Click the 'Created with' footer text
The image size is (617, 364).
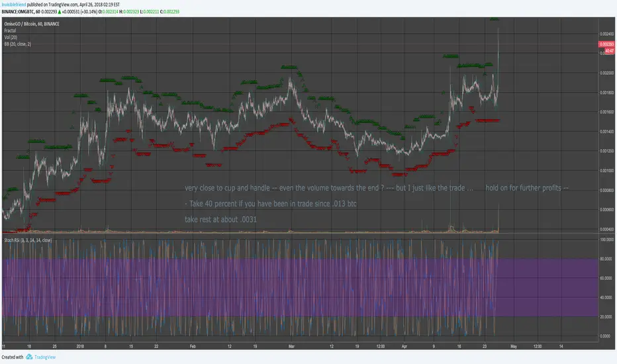pyautogui.click(x=13, y=357)
